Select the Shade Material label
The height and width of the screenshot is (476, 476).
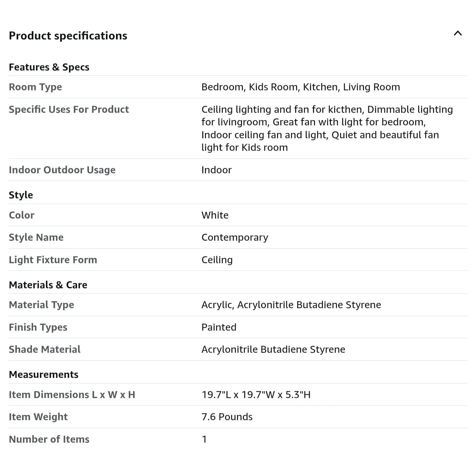pyautogui.click(x=45, y=349)
